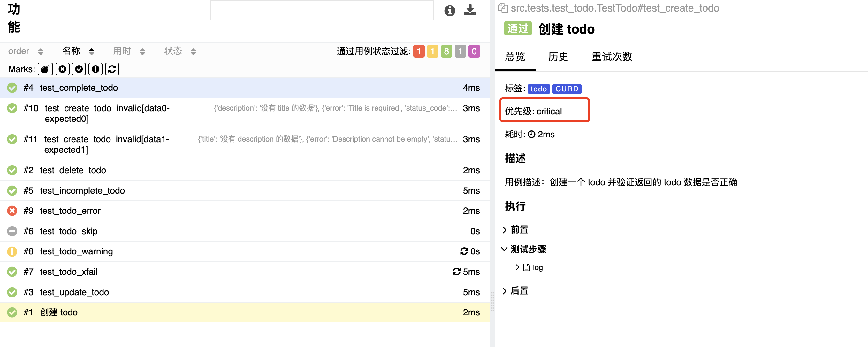Toggle the flaky bomb mark filter
The image size is (868, 347).
pyautogui.click(x=45, y=69)
